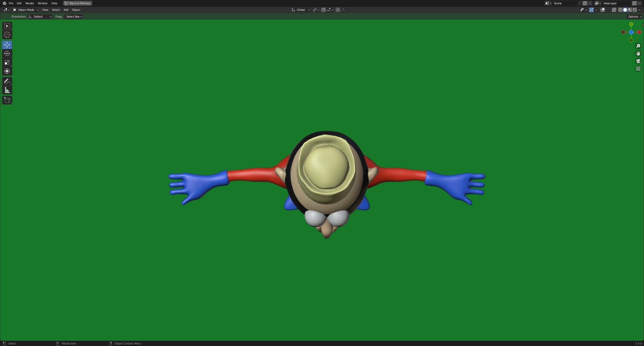
Task: Open the proportional falloff curve dropdown
Action: click(x=344, y=10)
